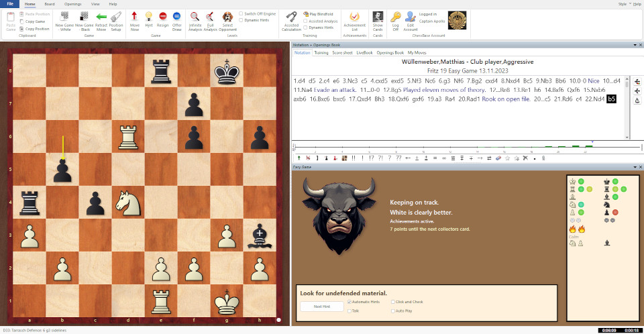Toggle the Automatic Hints checkbox
This screenshot has width=644, height=334.
click(x=350, y=302)
